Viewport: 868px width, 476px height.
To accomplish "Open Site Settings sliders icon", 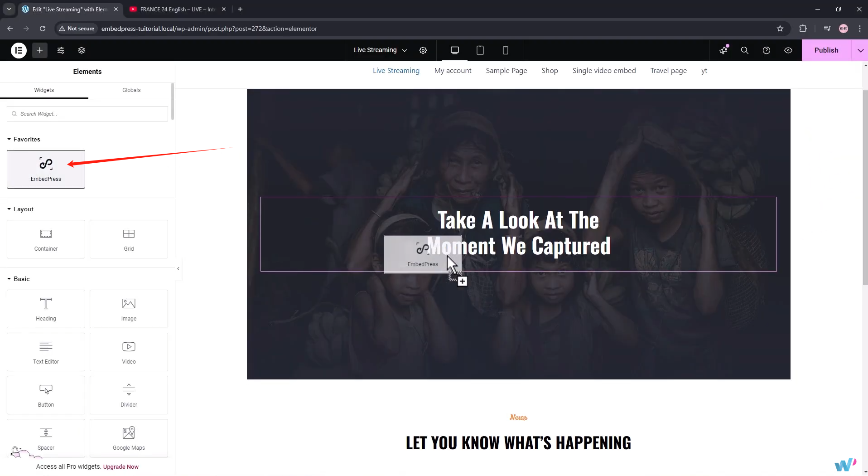I will click(61, 50).
